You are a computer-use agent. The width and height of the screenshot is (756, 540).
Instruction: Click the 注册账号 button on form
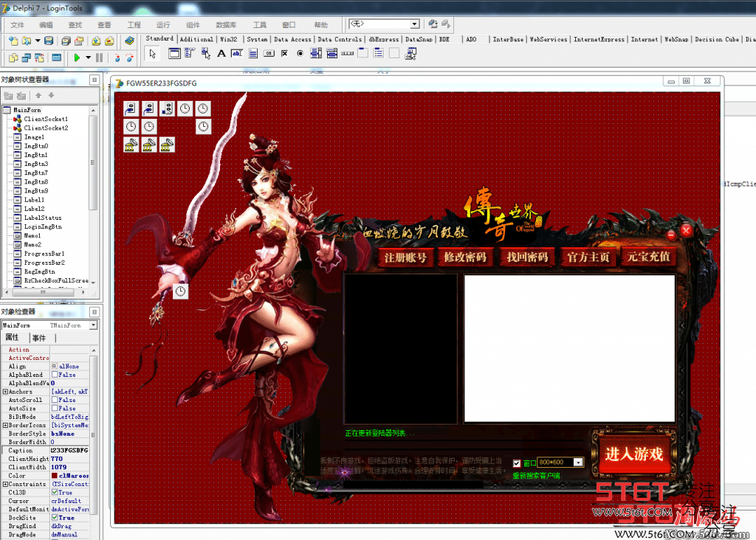click(x=405, y=257)
